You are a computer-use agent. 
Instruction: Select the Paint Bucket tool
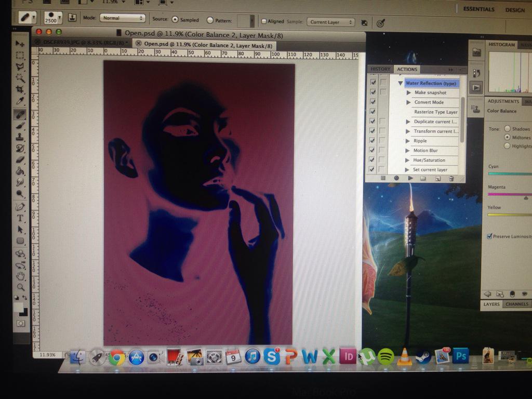click(x=20, y=170)
